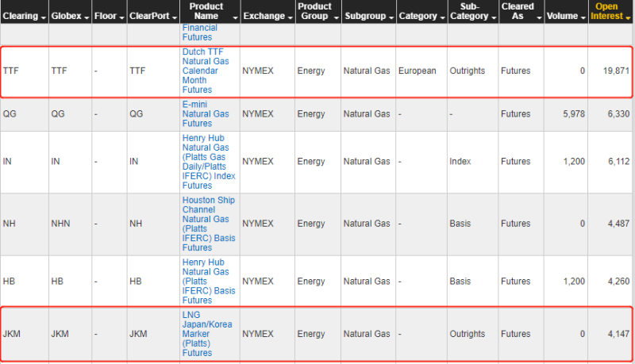The width and height of the screenshot is (635, 364).
Task: Sort by the Volume column header
Action: (566, 16)
